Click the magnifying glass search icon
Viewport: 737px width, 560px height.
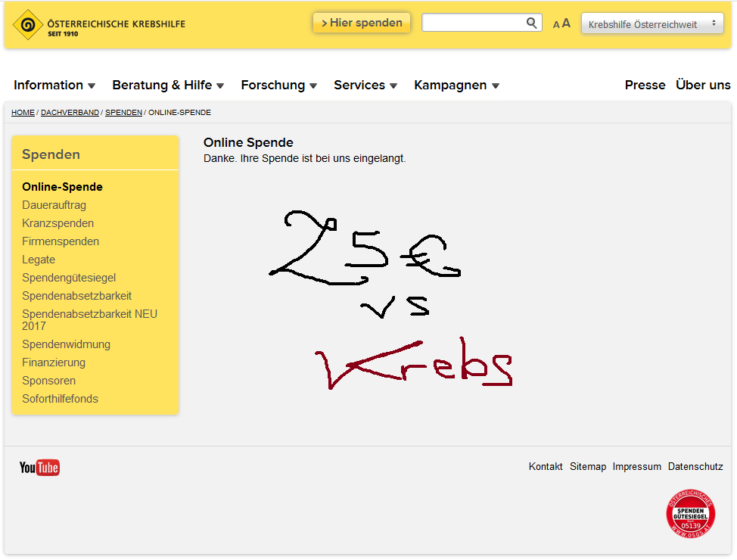531,23
